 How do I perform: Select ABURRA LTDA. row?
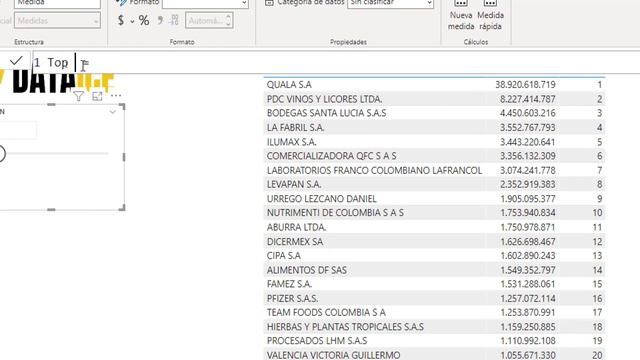click(434, 227)
